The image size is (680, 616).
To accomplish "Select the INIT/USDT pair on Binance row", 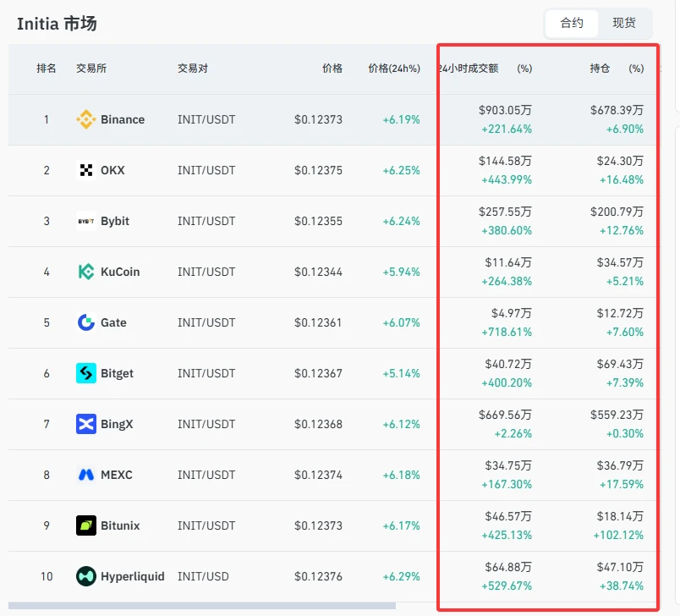I will click(206, 119).
